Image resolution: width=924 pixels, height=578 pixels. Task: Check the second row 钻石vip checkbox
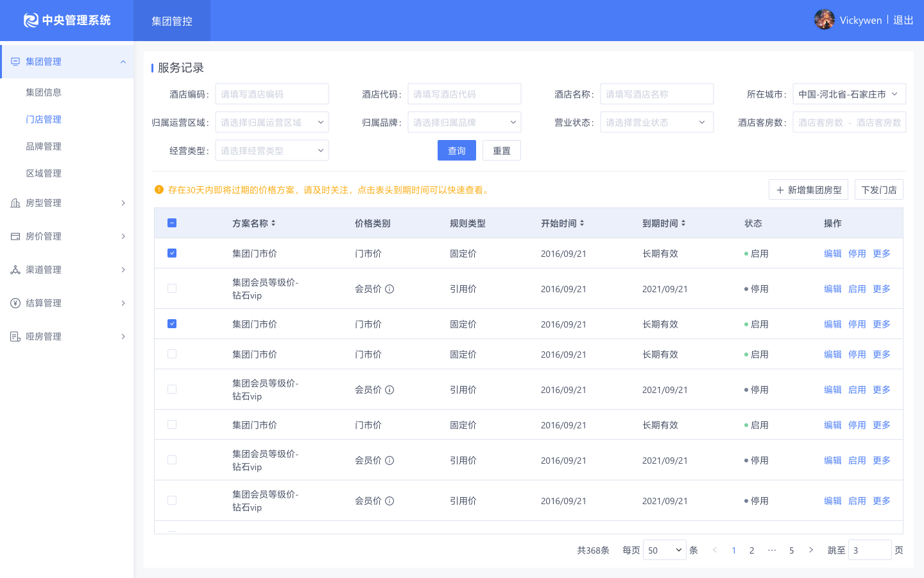coord(172,288)
